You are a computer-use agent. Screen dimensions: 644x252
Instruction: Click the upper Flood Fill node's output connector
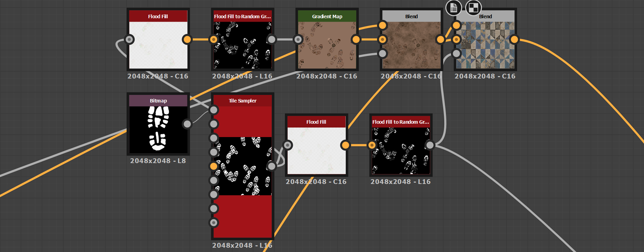click(x=187, y=40)
